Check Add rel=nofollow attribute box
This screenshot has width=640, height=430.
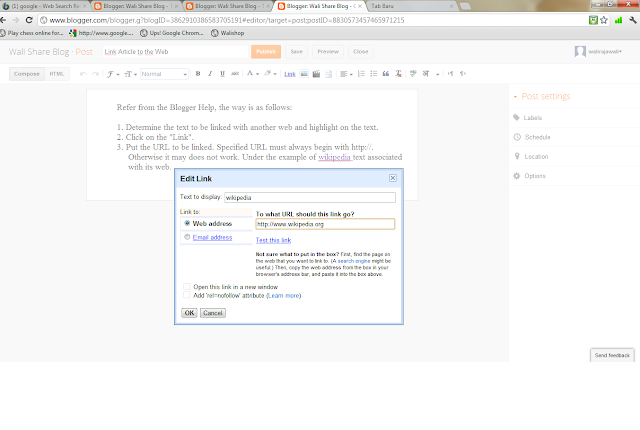pyautogui.click(x=187, y=295)
